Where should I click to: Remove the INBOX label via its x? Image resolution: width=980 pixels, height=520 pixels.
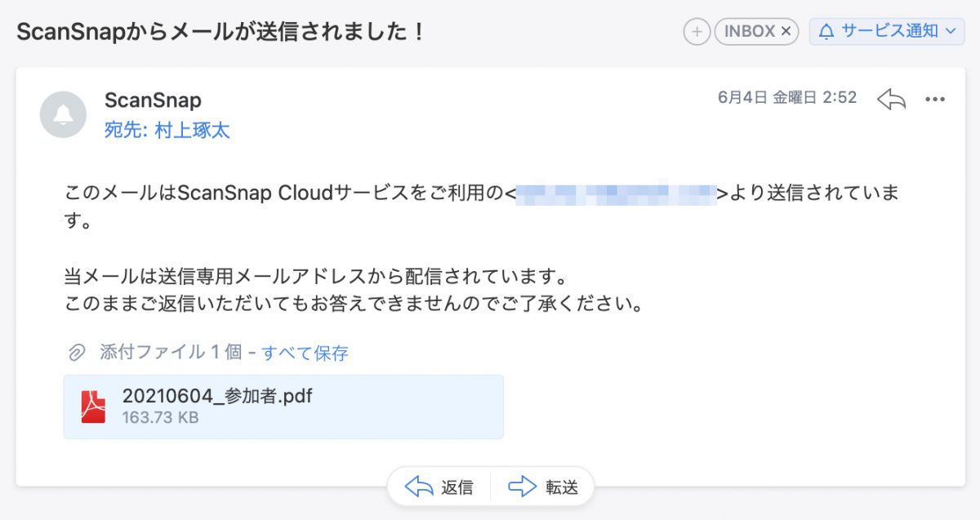(786, 32)
